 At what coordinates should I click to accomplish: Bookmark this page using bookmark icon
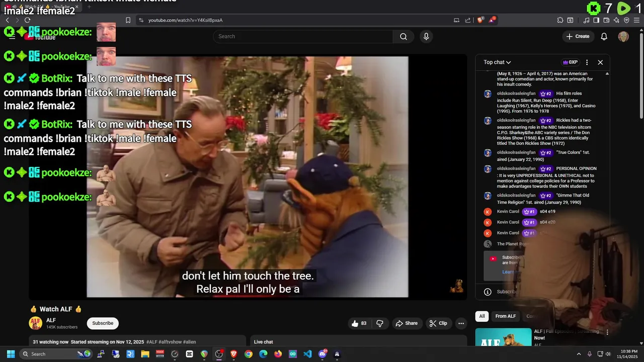coord(128,20)
